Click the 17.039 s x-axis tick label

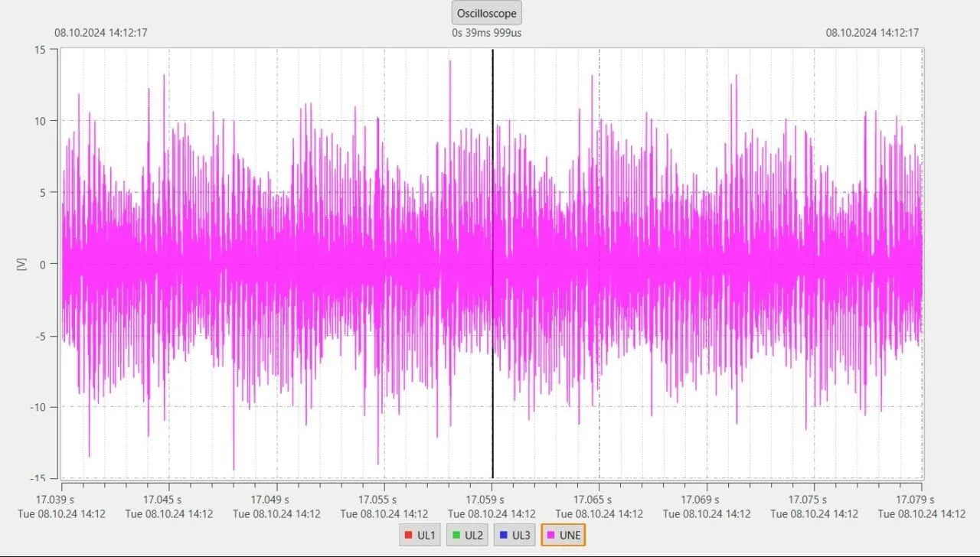point(62,500)
